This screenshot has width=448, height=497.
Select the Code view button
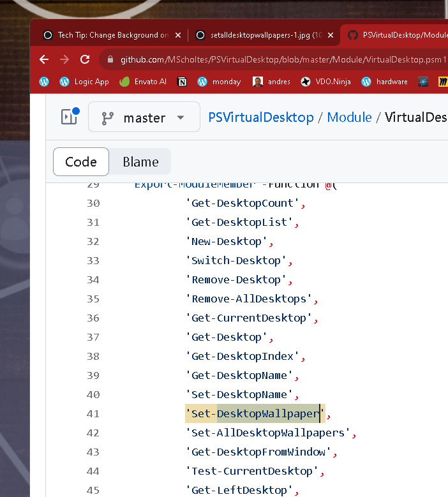pyautogui.click(x=81, y=161)
